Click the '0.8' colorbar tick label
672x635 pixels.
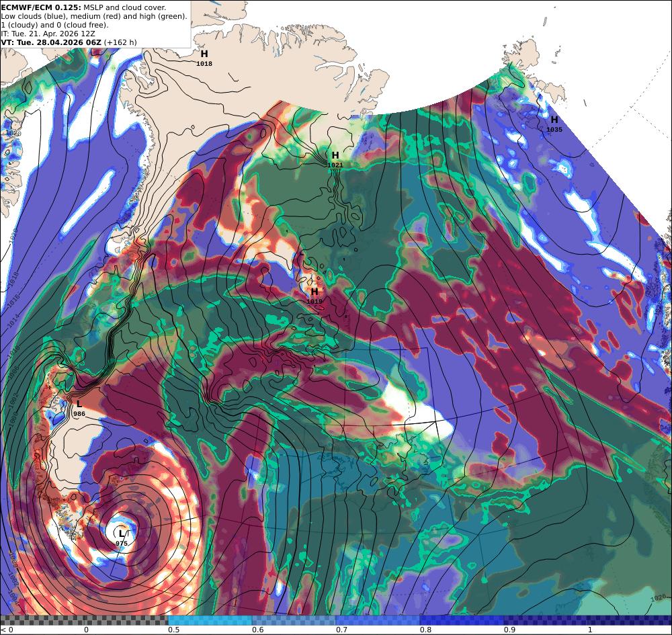point(425,630)
